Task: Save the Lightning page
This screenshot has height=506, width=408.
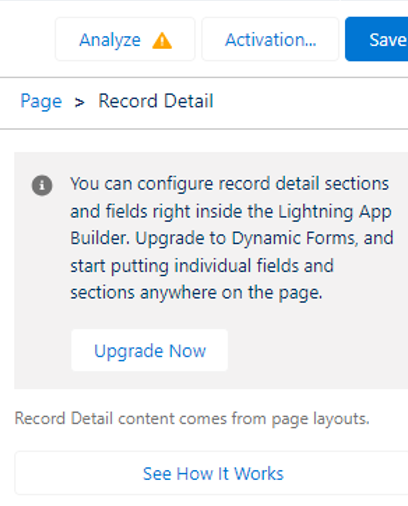Action: point(377,39)
